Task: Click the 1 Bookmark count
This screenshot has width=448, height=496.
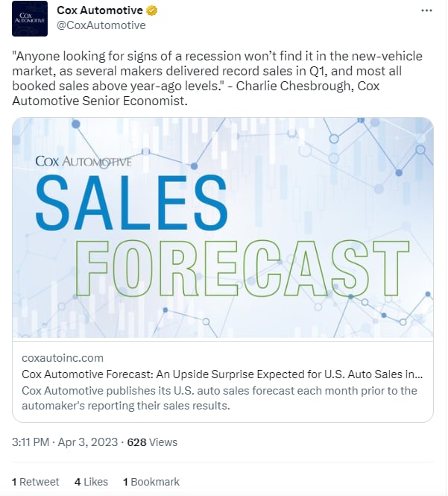Action: [x=151, y=482]
